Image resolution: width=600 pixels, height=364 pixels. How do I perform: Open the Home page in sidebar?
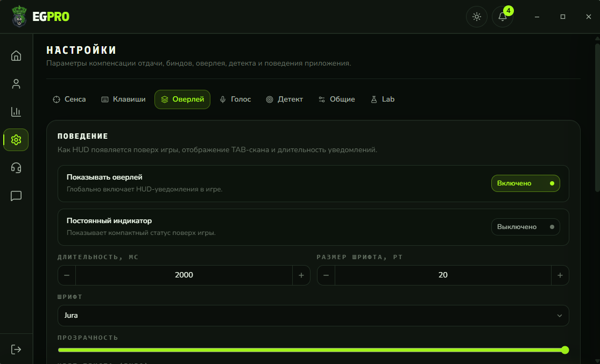[16, 56]
